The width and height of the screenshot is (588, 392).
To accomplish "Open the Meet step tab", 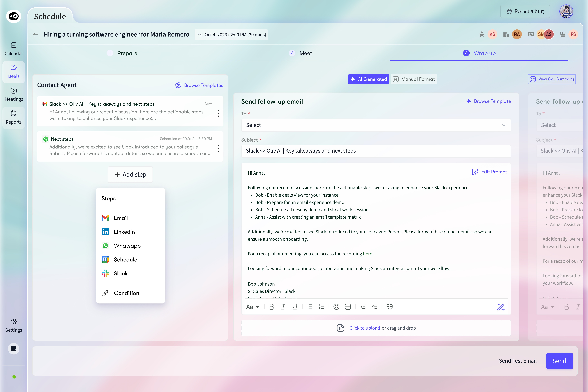I will [301, 53].
